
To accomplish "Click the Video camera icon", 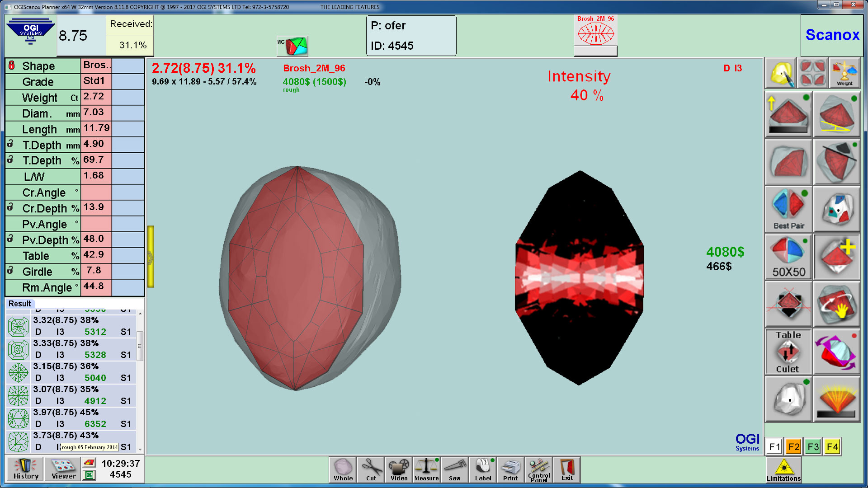I will click(x=399, y=470).
